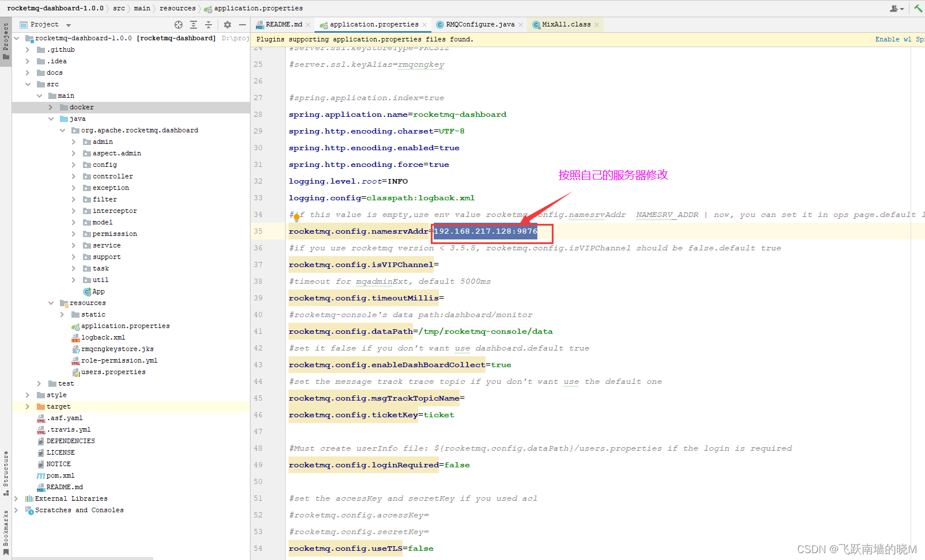Click line number 35 in gutter
This screenshot has width=925, height=560.
[x=258, y=231]
